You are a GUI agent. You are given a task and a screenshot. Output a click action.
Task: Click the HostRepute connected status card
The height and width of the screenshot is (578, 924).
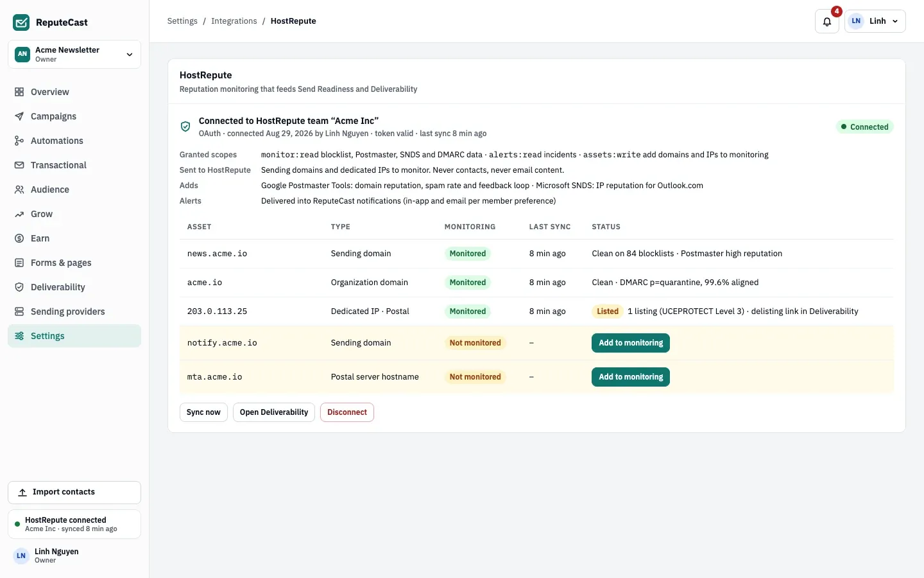point(74,524)
